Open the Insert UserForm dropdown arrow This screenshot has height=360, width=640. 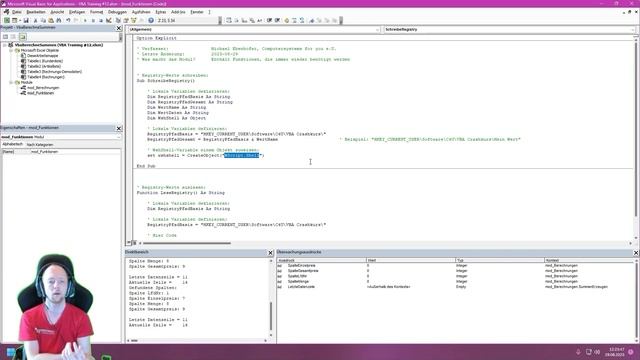(20, 20)
